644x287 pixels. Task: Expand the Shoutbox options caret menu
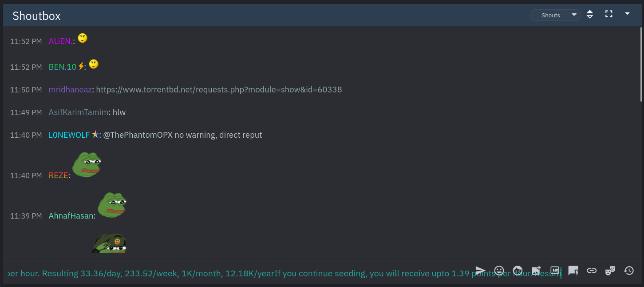tap(627, 14)
